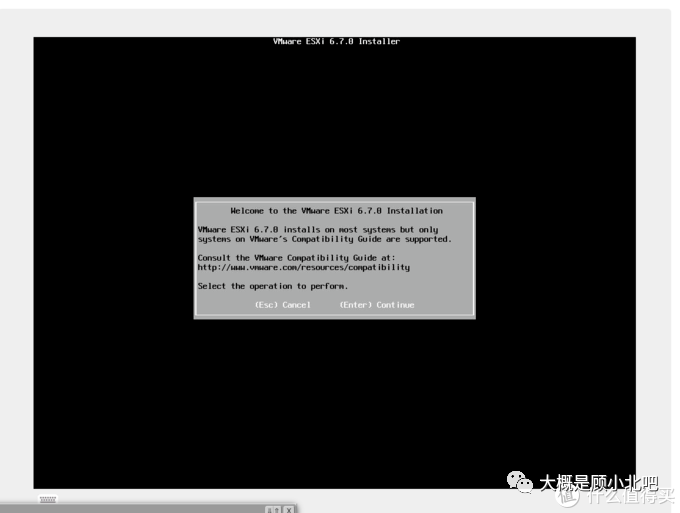Click the "Welcome to the VMware ESXi 6.7.0 Installation" heading
Viewport: 680px width, 513px height.
tap(337, 211)
